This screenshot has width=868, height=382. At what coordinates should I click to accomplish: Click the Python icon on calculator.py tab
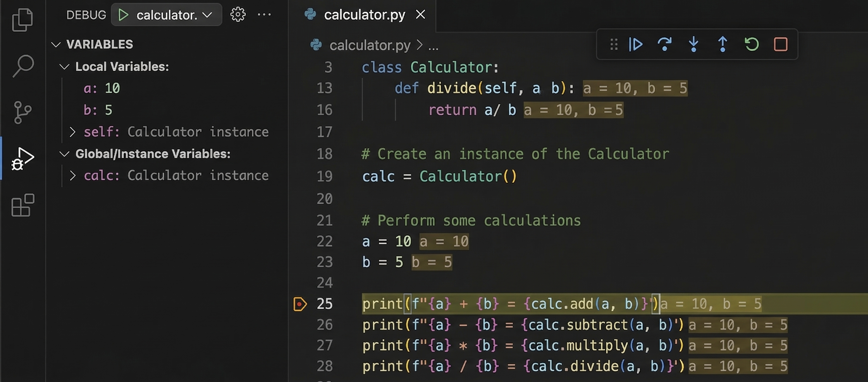(x=310, y=14)
